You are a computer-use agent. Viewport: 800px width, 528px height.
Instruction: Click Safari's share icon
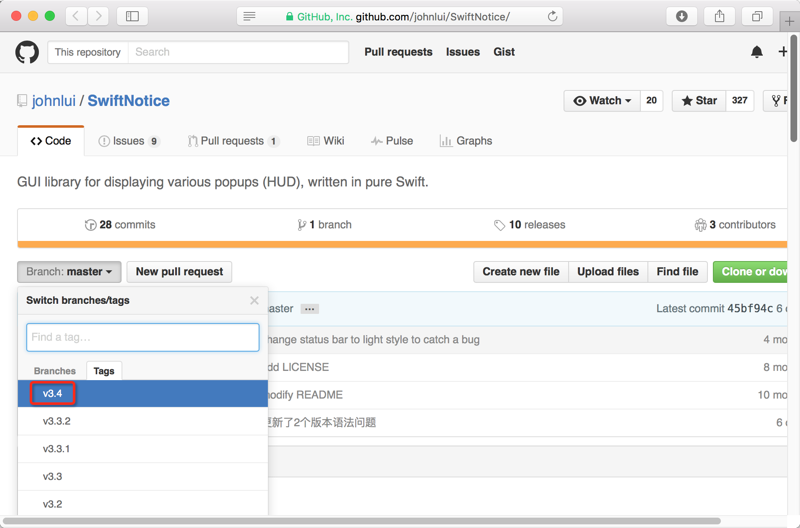[719, 16]
